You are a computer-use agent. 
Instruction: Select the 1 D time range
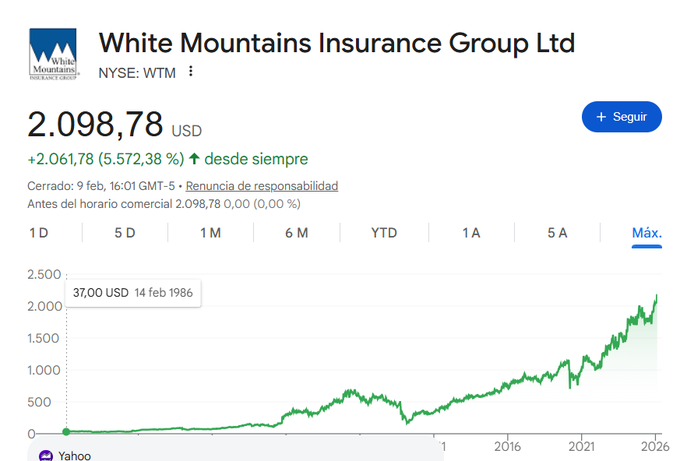click(x=39, y=233)
